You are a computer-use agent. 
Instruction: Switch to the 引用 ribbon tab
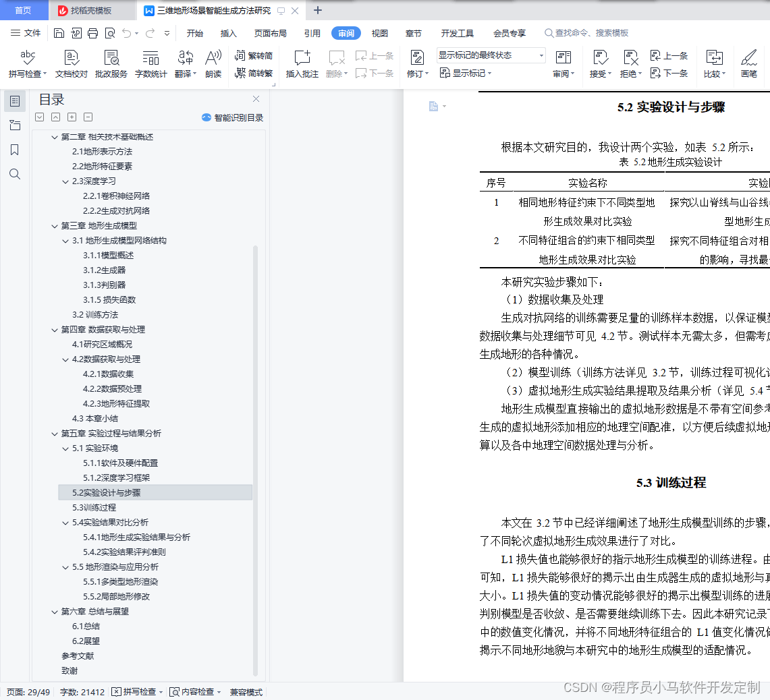click(x=312, y=33)
